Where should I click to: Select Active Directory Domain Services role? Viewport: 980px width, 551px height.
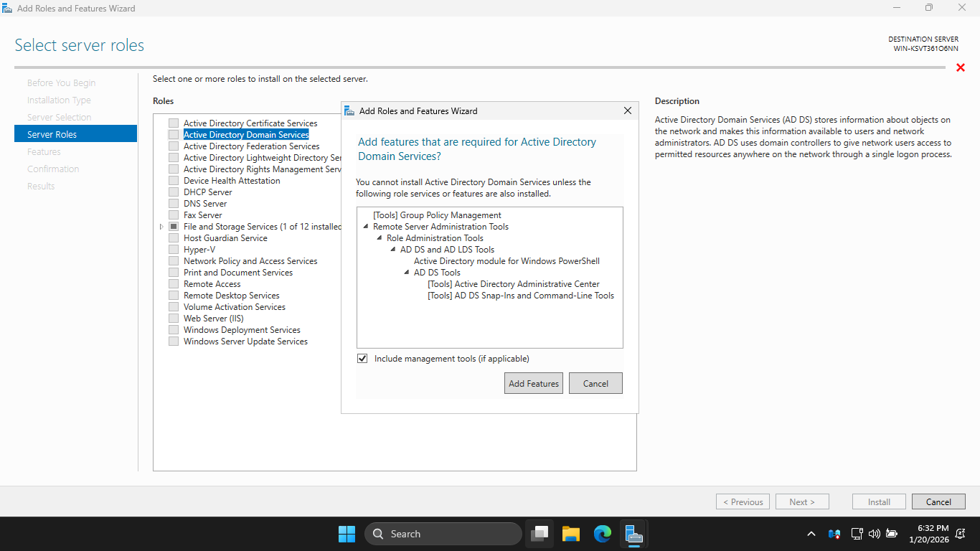[246, 135]
